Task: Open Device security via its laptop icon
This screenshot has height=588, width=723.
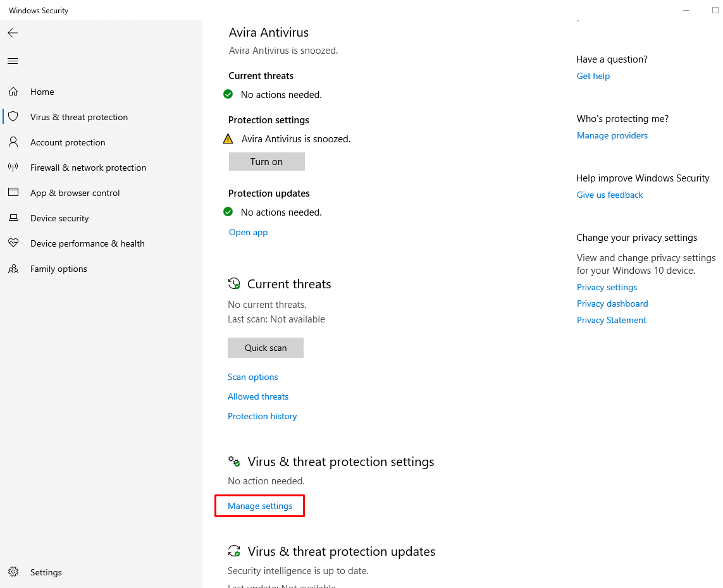Action: pyautogui.click(x=13, y=217)
